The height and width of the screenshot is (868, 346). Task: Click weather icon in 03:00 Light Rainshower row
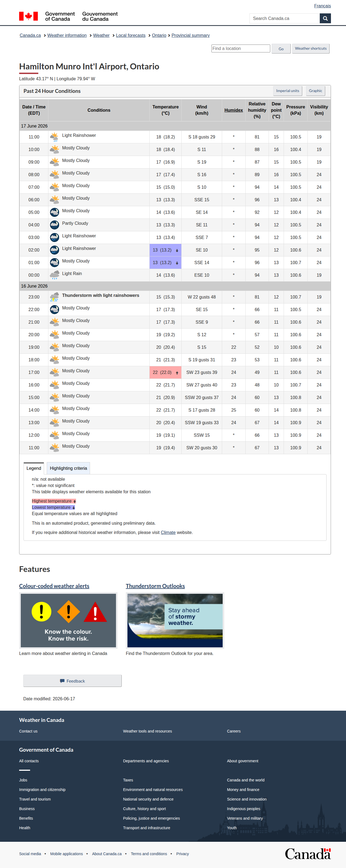pos(54,237)
